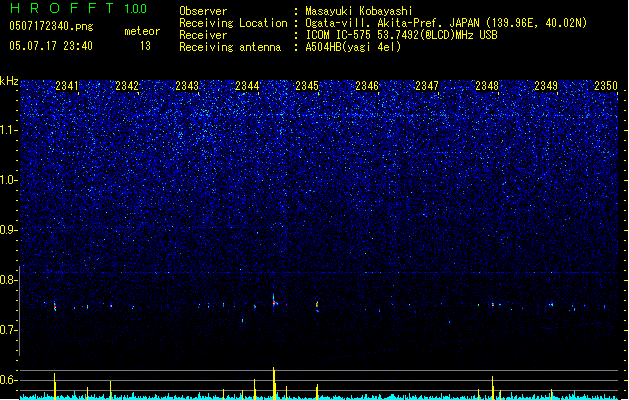The height and width of the screenshot is (400, 629).
Task: Click the Receiving Location label
Action: coord(233,23)
